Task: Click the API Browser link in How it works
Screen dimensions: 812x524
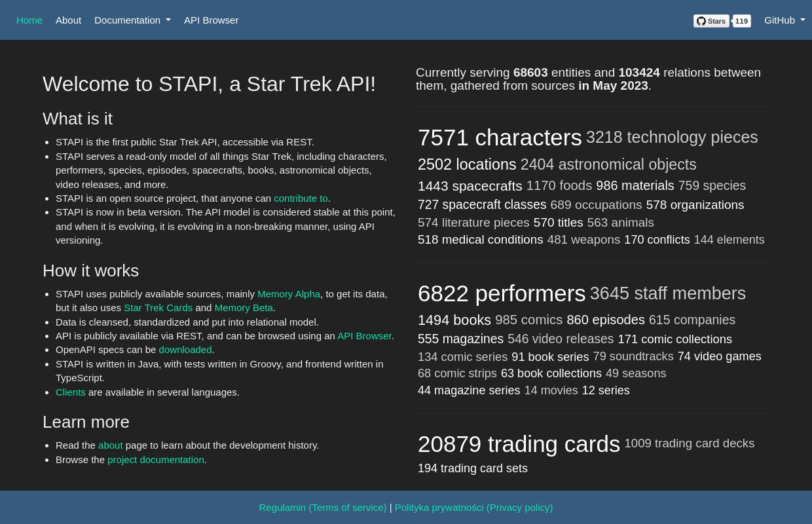Action: click(364, 336)
